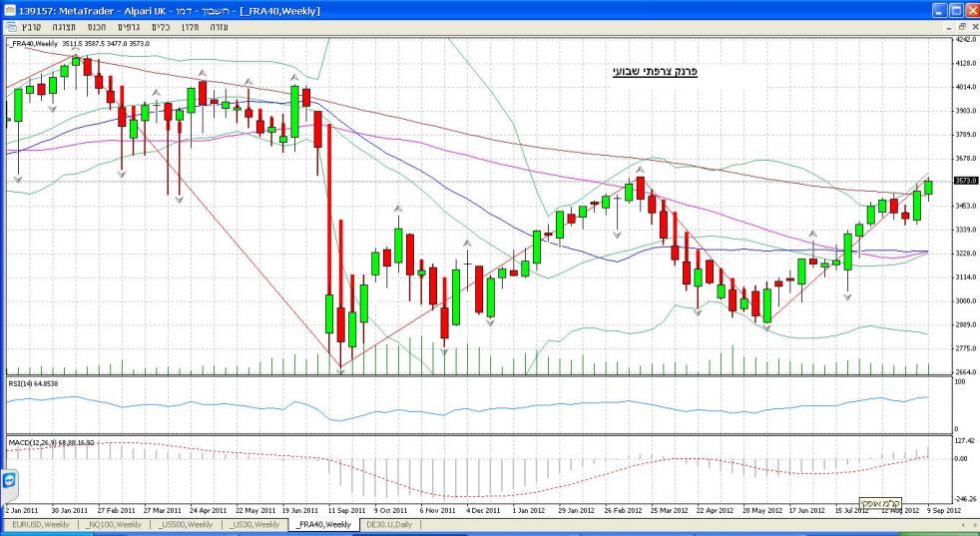Open the קובץ (File) menu
Screen dimensions: 980x536
pos(31,27)
